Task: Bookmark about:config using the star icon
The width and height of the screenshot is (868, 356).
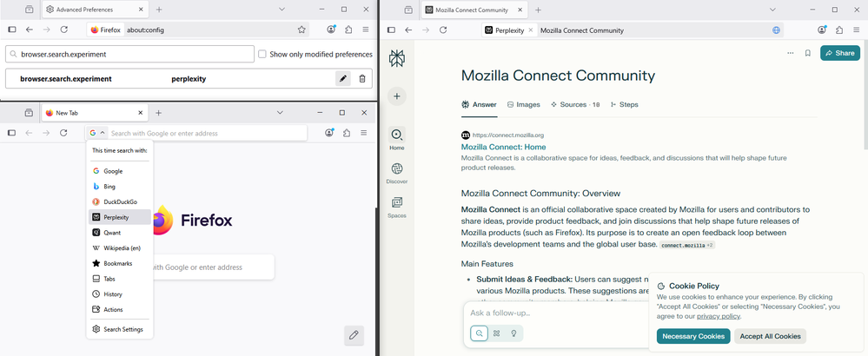Action: pos(301,30)
